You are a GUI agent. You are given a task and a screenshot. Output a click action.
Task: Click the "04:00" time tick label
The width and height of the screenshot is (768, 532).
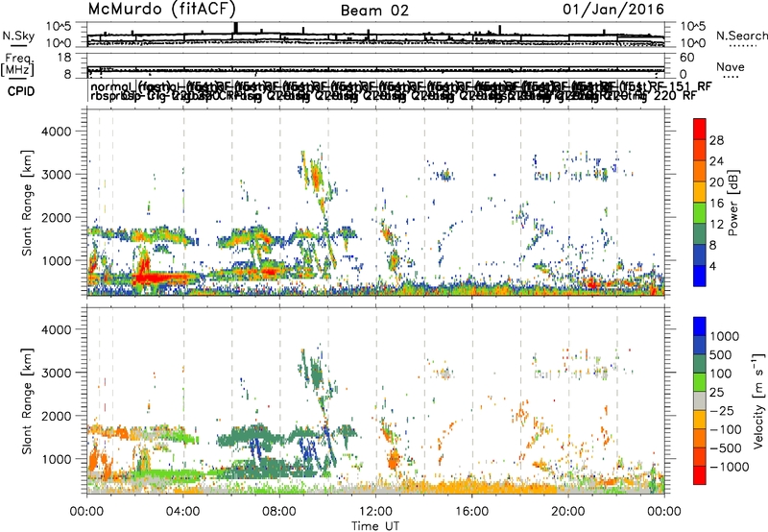[x=183, y=512]
